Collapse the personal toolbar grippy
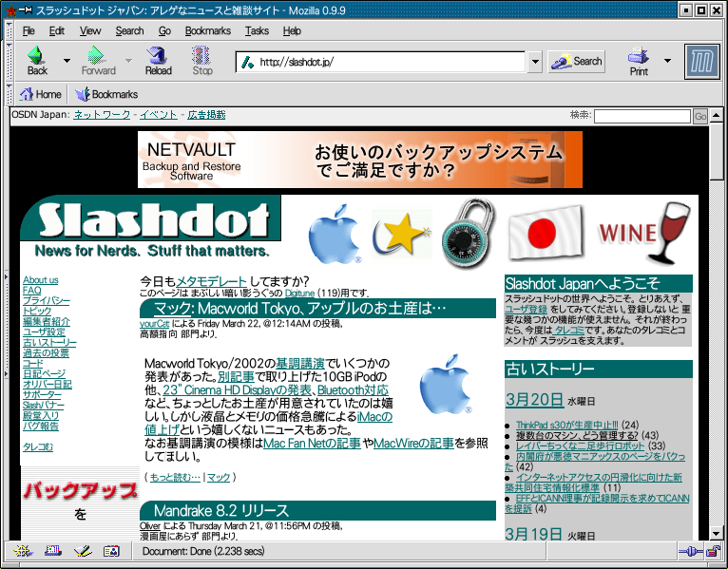 (9, 94)
